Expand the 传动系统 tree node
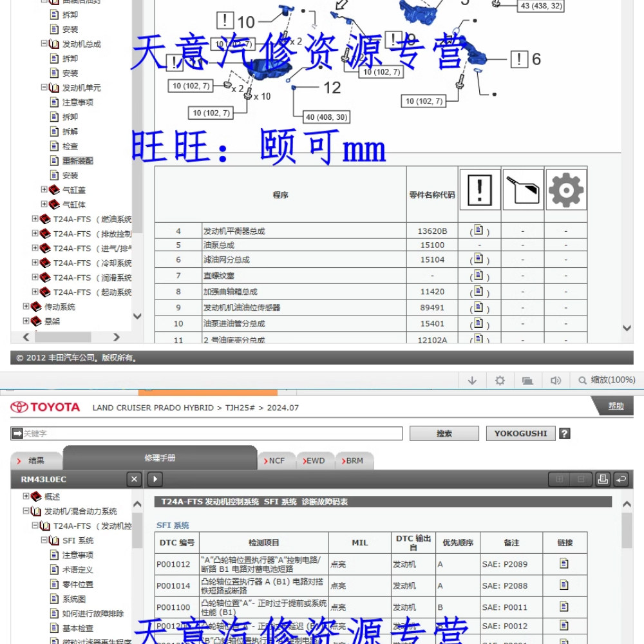This screenshot has width=644, height=644. 26,306
